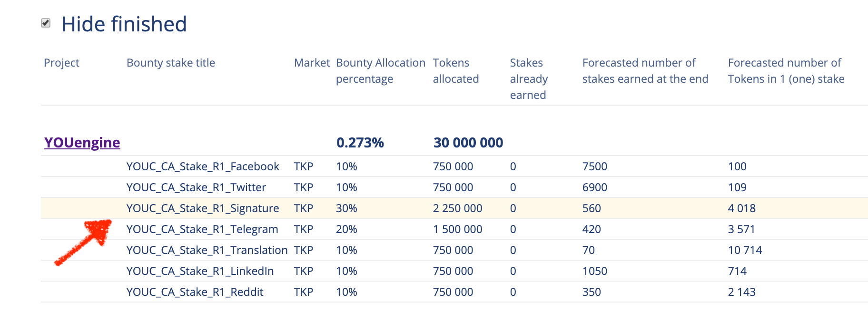The height and width of the screenshot is (332, 868).
Task: Click the Market column header
Action: click(x=312, y=63)
